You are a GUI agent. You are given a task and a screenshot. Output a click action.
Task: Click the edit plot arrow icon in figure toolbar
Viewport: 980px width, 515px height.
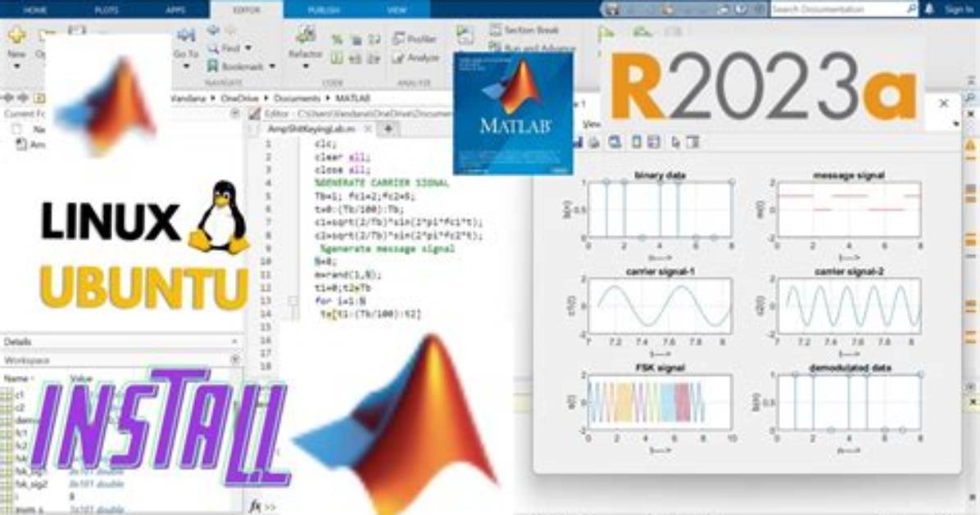[676, 143]
